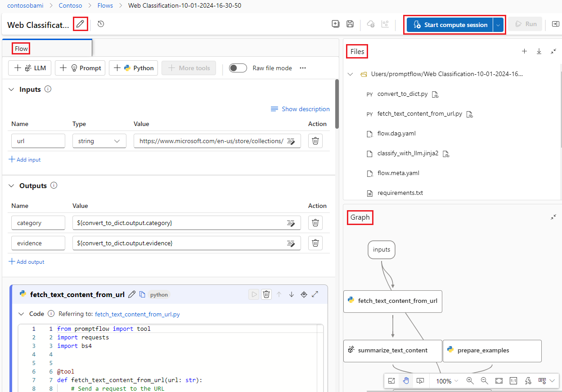Click the save flow disk icon

point(350,24)
